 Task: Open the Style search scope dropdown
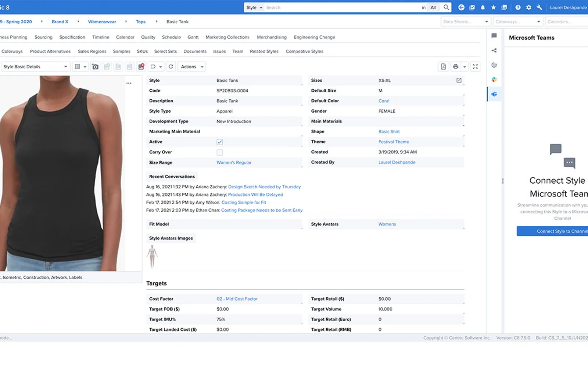tap(254, 7)
